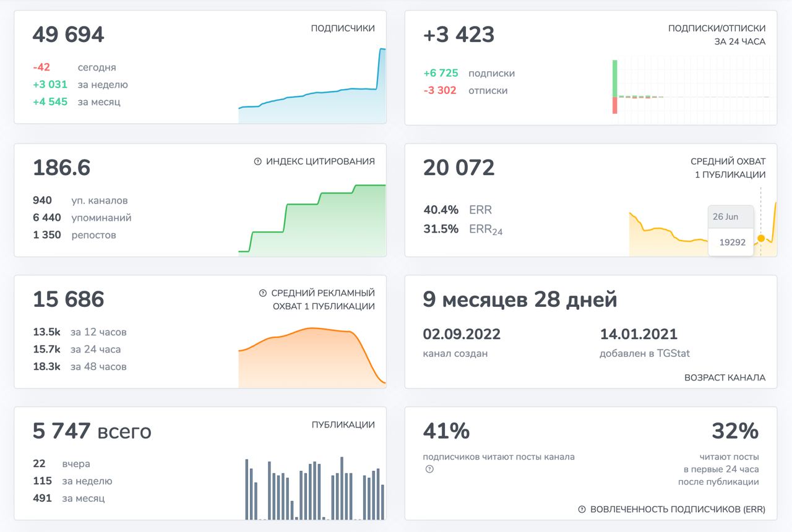Click the yellow data point on reach chart

[761, 238]
